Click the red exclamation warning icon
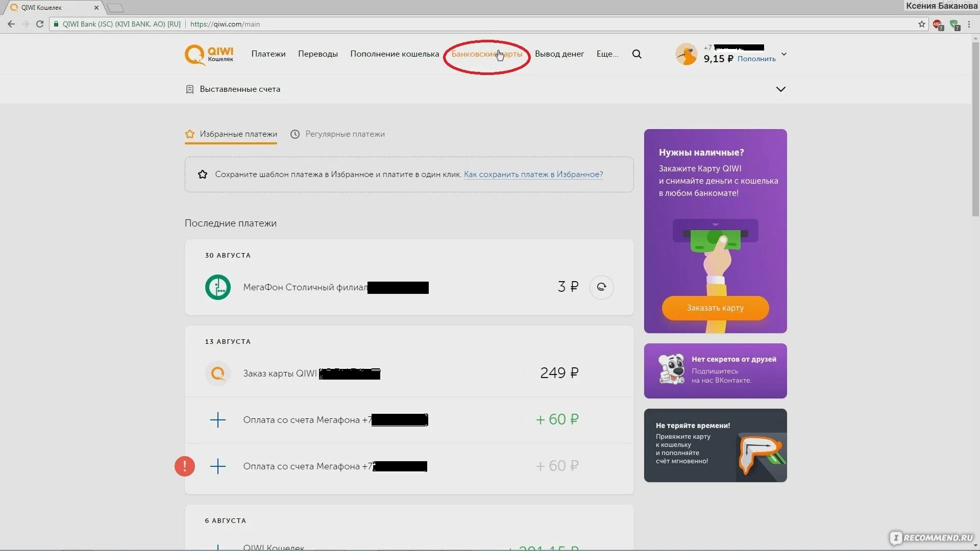Image resolution: width=980 pixels, height=551 pixels. (x=185, y=466)
